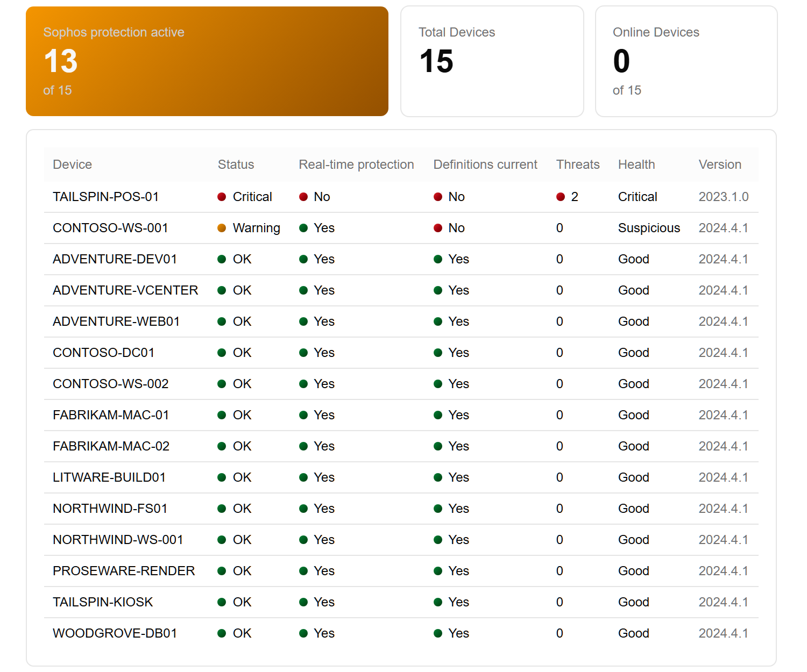Screen dimensions: 807x672
Task: Click the OK status of FABRIKAM-MAC-02
Action: (x=235, y=446)
